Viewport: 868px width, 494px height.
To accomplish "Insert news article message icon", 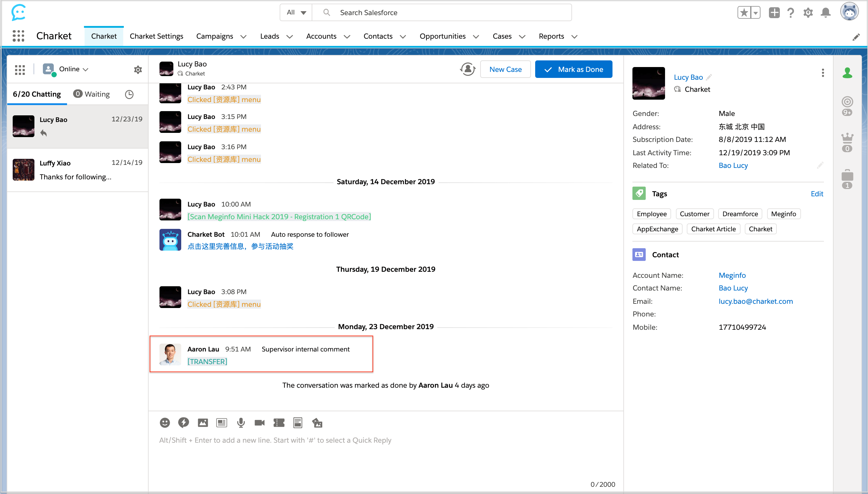I will point(222,422).
